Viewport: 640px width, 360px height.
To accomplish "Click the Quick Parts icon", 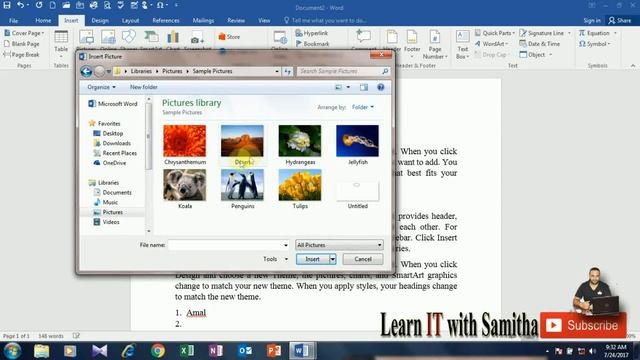I will pos(478,33).
